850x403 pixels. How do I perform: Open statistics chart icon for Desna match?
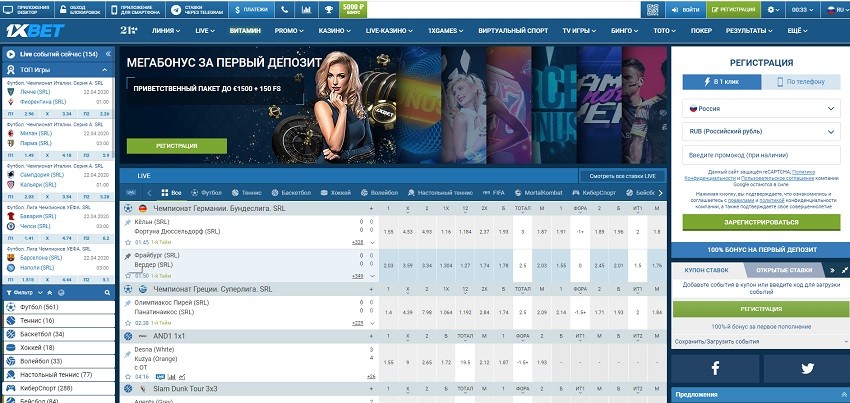coord(171,376)
